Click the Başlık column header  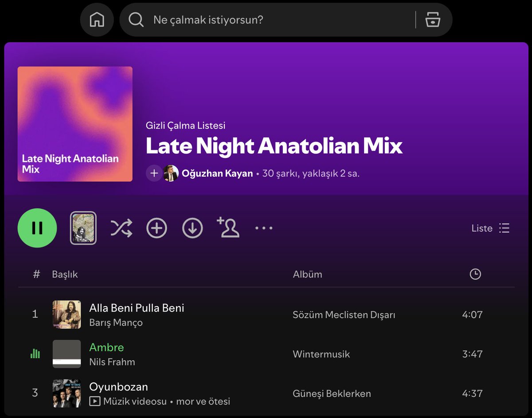[65, 274]
